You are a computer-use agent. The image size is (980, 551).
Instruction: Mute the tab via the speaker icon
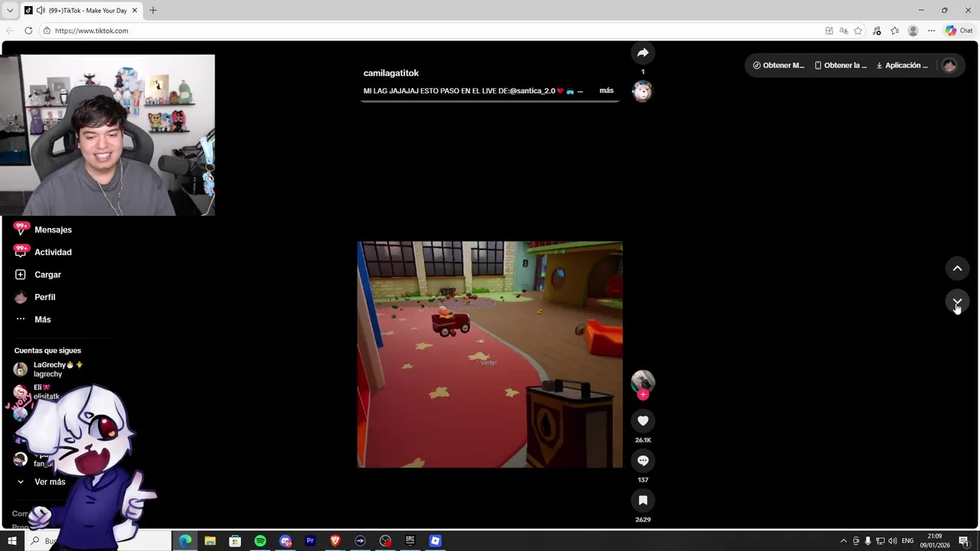39,11
